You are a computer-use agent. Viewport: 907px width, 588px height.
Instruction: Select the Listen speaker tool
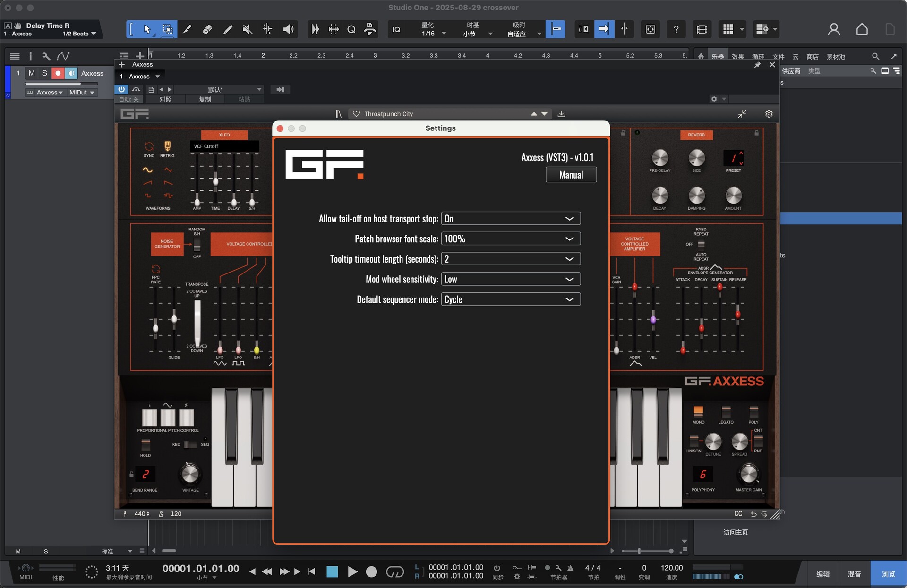coord(288,29)
